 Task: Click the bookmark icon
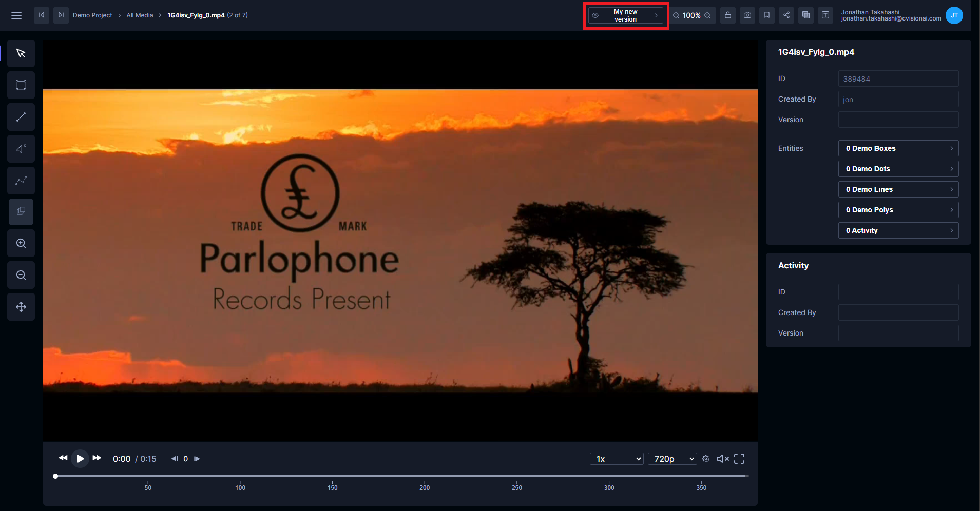coord(767,15)
